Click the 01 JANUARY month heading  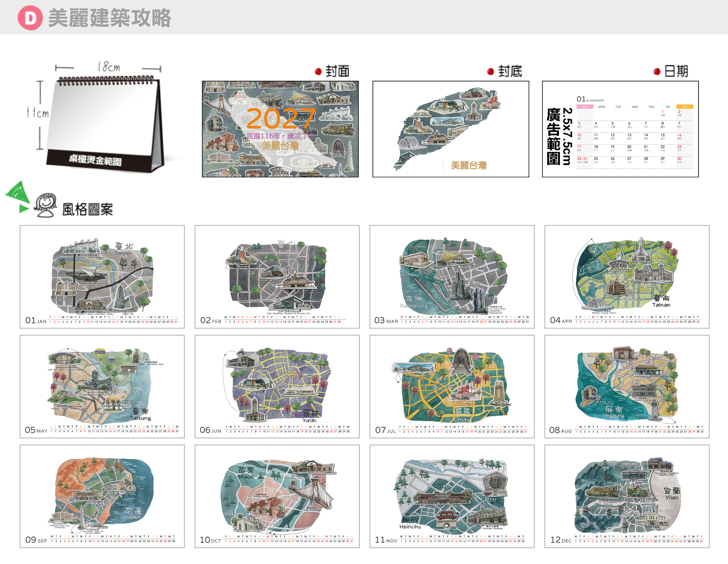click(590, 99)
